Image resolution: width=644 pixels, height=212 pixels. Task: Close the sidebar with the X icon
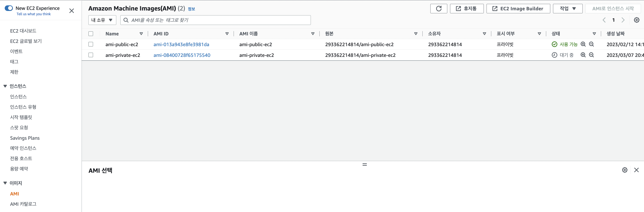71,11
